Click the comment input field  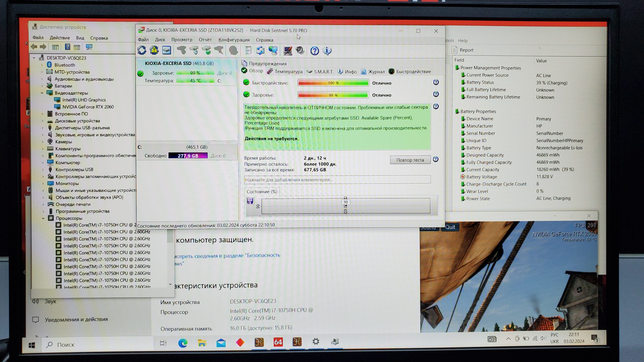coord(337,180)
